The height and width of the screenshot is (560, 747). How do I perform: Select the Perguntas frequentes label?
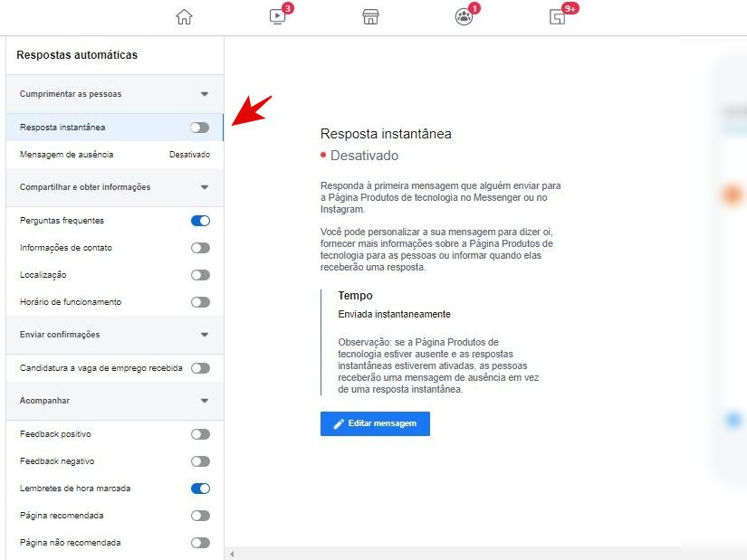(x=62, y=221)
